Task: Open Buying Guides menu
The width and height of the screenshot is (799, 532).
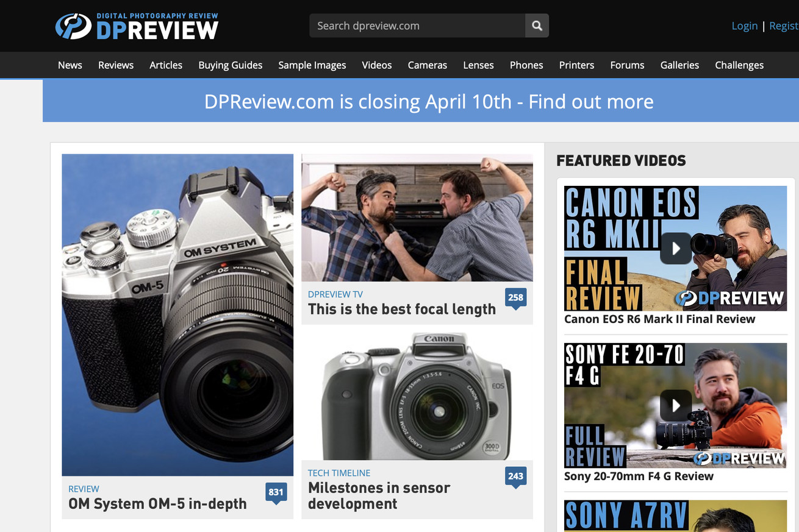Action: (x=231, y=65)
